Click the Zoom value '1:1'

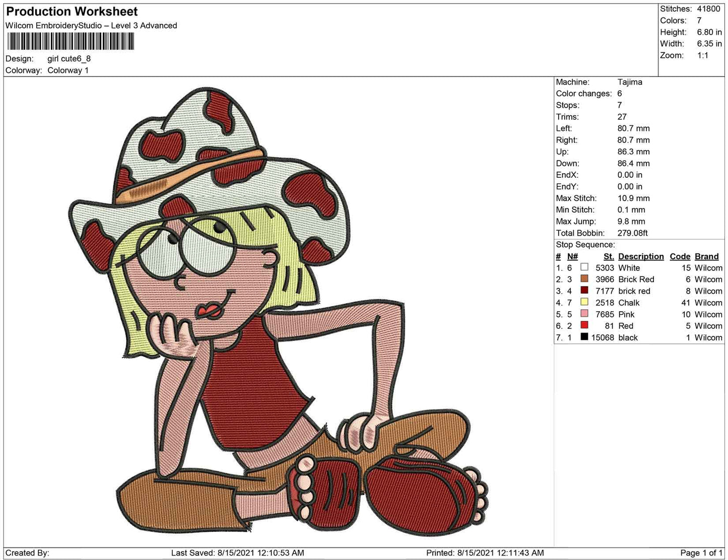point(703,55)
